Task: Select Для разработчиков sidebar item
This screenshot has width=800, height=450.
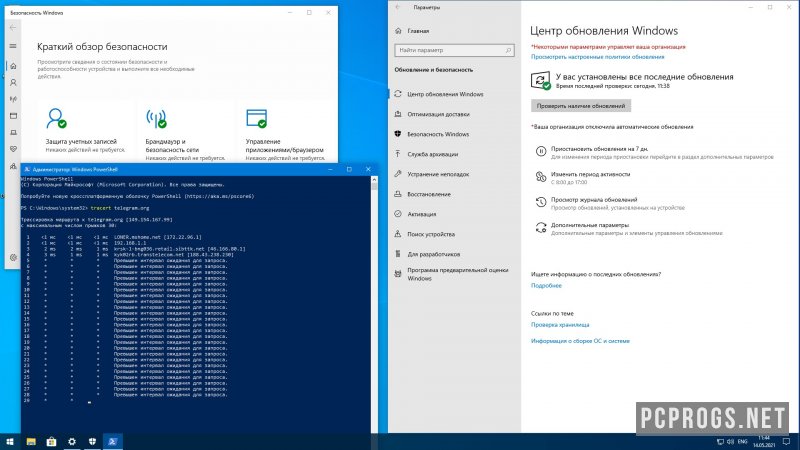Action: (x=454, y=254)
